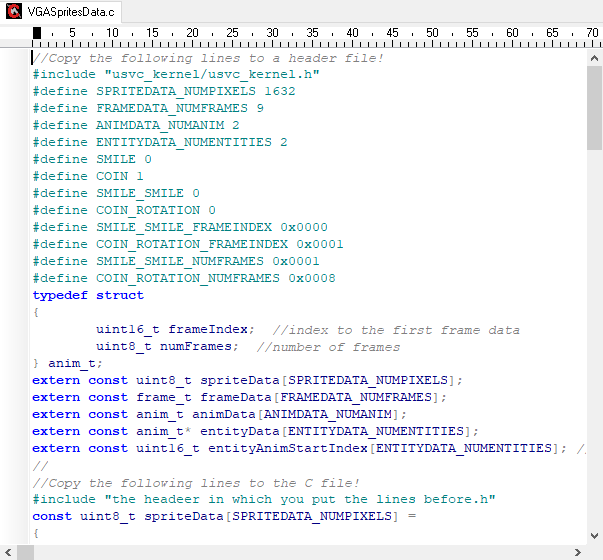Click the file icon on VGASpritesData.c tab
This screenshot has width=603, height=560.
pos(14,12)
